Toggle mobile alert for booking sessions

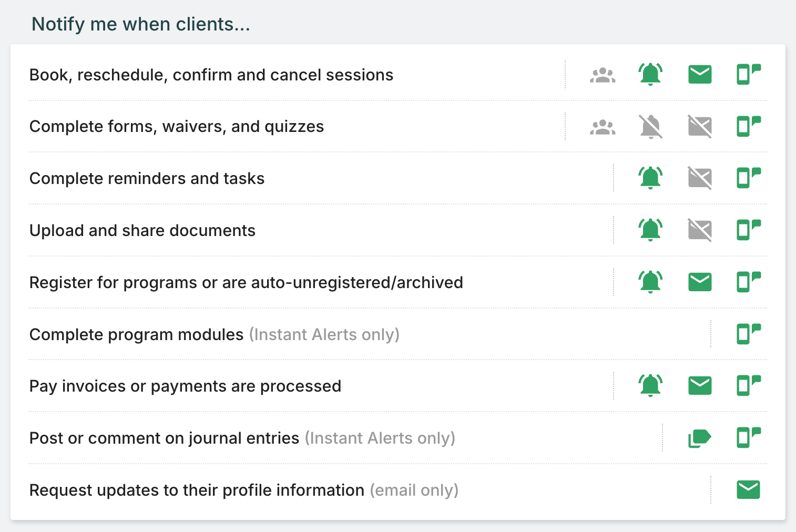(748, 75)
